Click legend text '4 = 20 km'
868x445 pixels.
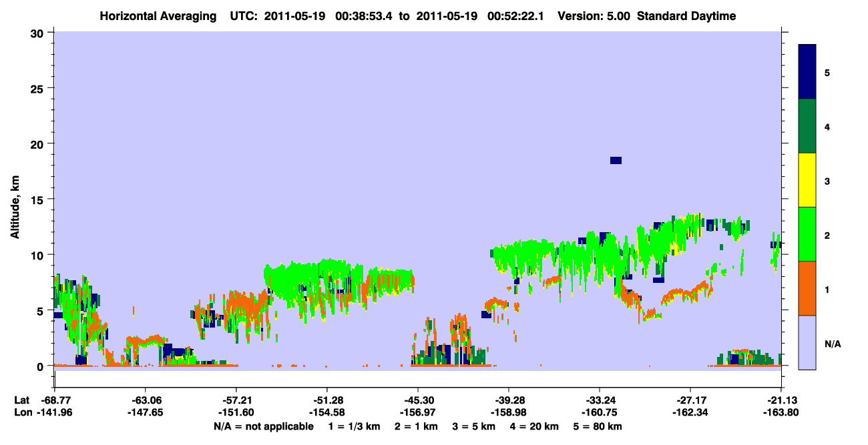[535, 426]
